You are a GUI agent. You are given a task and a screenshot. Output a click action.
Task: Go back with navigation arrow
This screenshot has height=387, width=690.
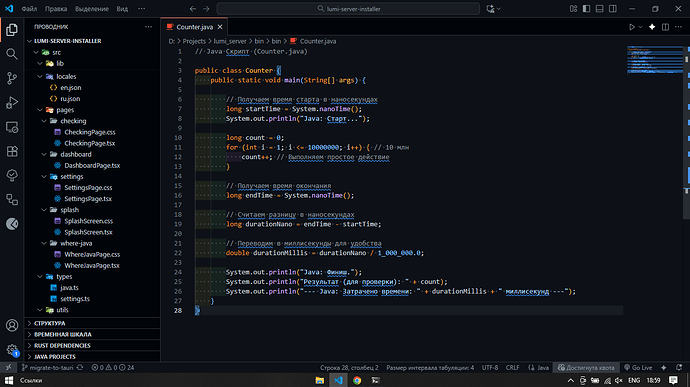[x=193, y=8]
